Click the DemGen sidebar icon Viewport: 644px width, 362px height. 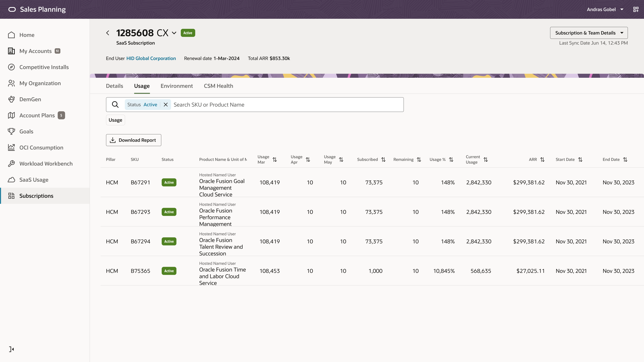pyautogui.click(x=11, y=99)
